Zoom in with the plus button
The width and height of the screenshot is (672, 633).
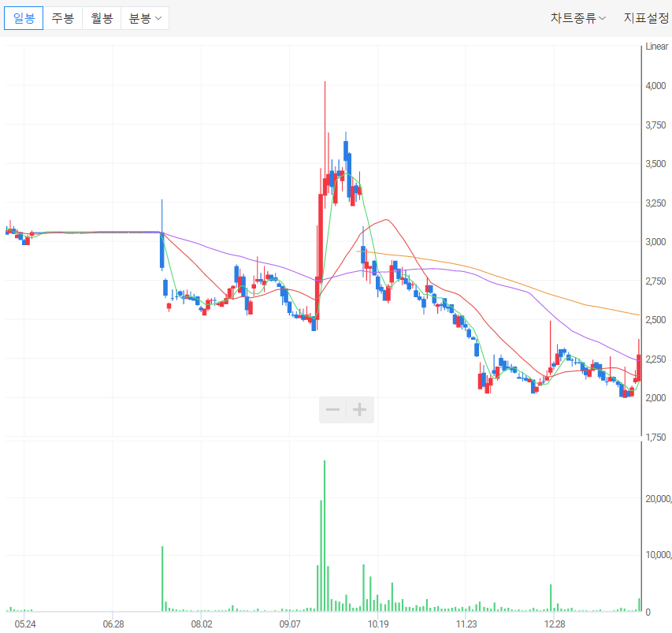(x=359, y=410)
